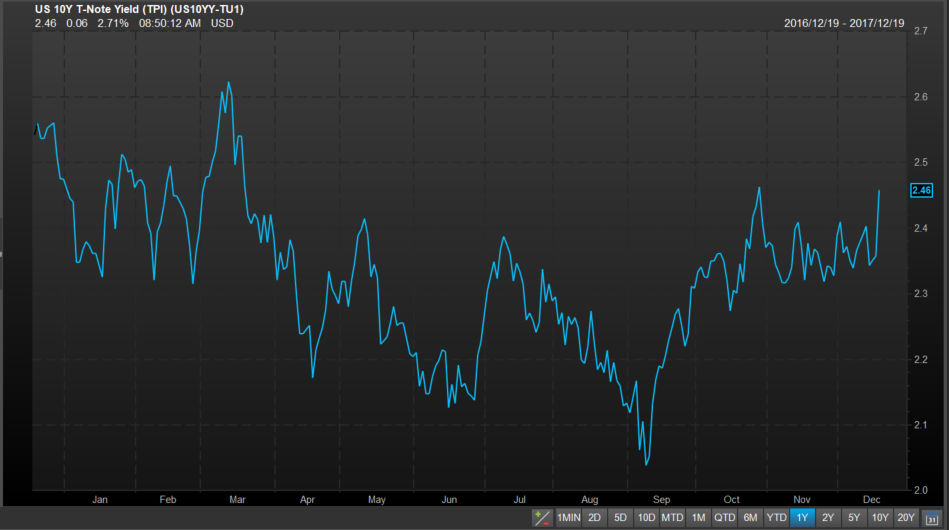949x530 pixels.
Task: Choose the MTD range button
Action: click(x=672, y=518)
